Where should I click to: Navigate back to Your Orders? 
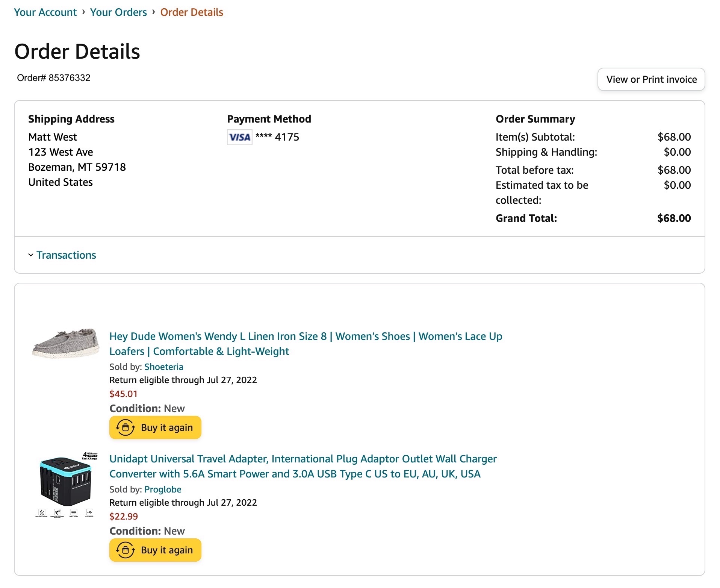click(x=118, y=12)
